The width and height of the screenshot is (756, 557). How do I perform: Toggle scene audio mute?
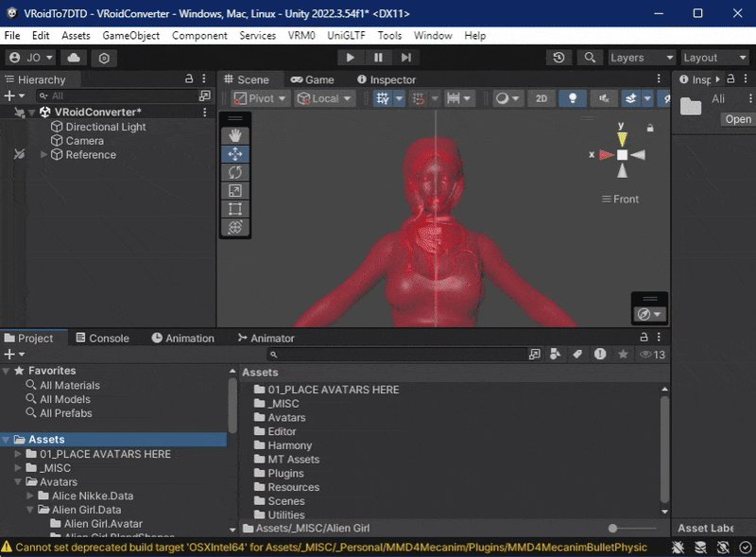pyautogui.click(x=604, y=98)
